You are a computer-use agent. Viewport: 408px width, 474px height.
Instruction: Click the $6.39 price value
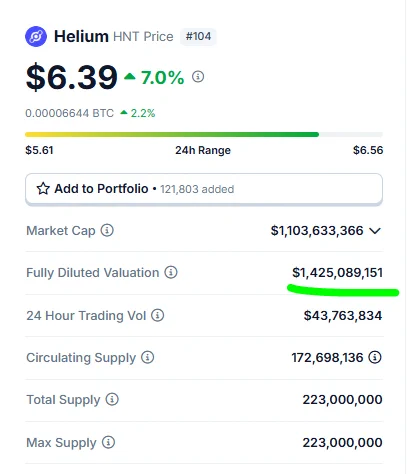72,77
